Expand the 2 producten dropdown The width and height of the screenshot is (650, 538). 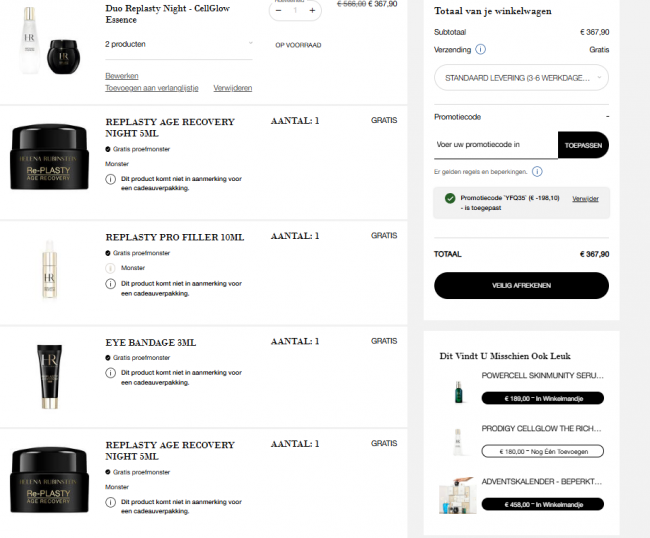(179, 44)
